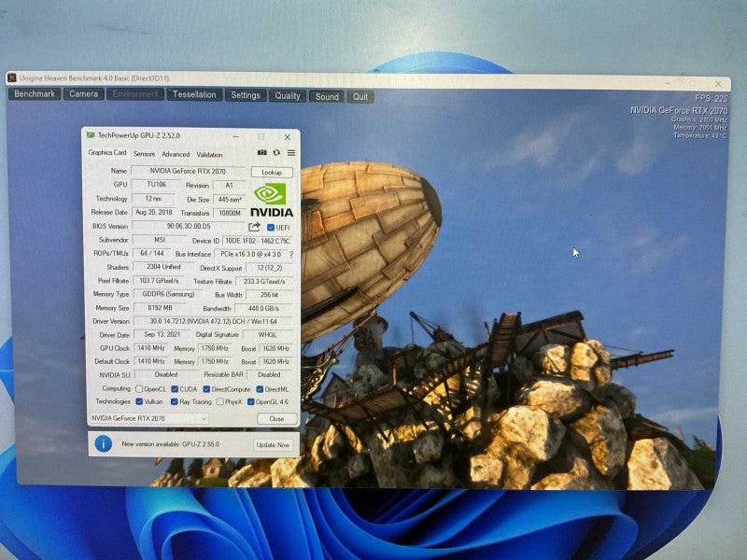Click the GPU Name field
747x560 pixels.
(x=188, y=171)
